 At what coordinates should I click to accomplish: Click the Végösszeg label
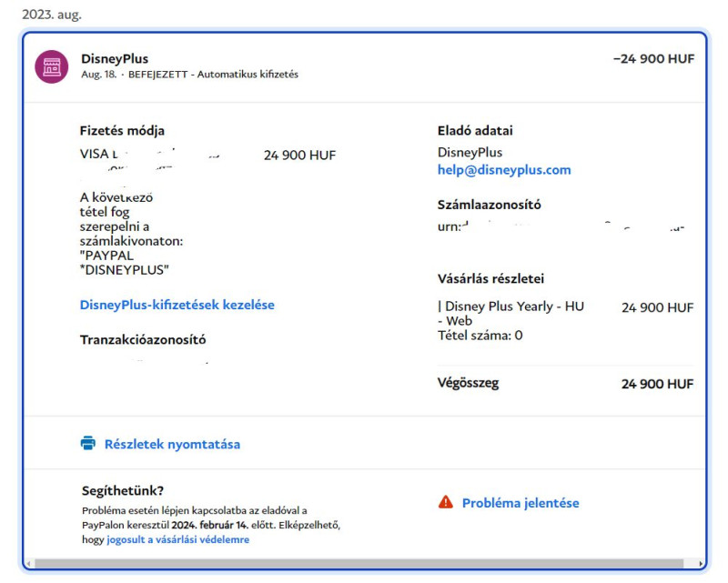click(468, 383)
